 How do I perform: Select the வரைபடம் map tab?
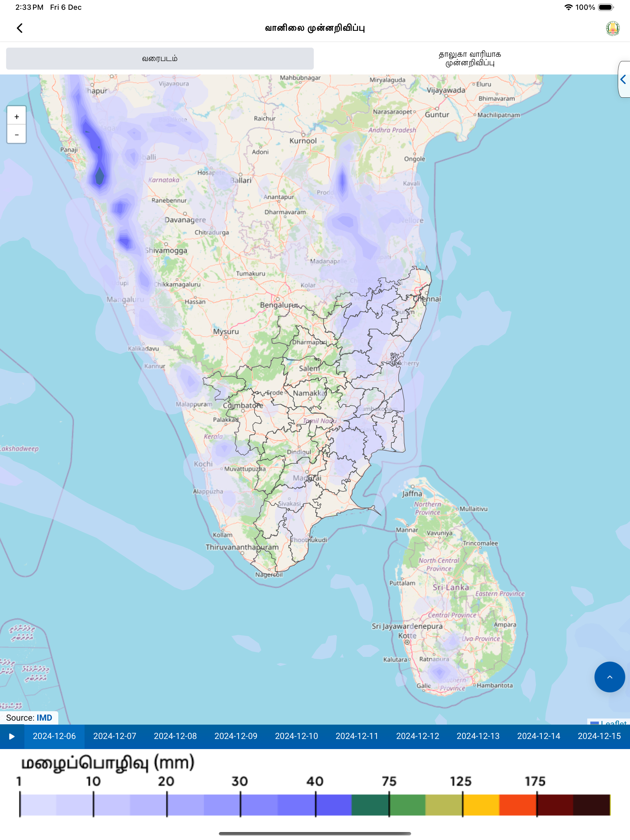(160, 59)
